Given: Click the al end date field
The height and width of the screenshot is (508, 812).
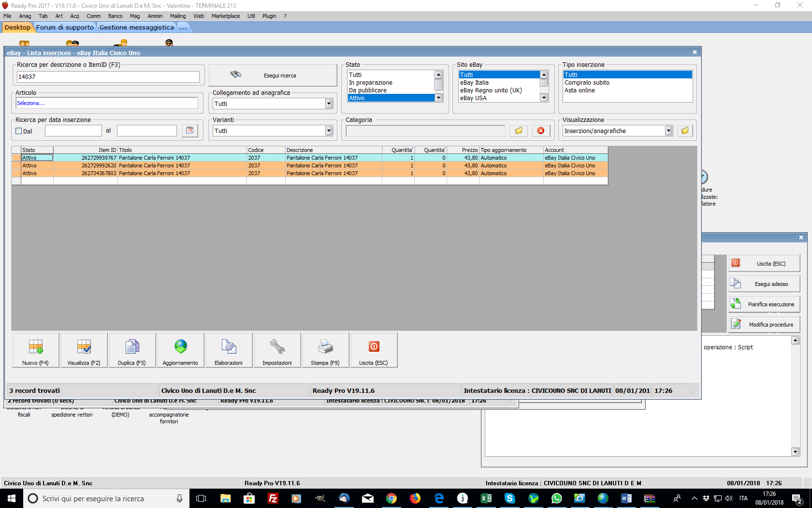Looking at the screenshot, I should tap(147, 131).
